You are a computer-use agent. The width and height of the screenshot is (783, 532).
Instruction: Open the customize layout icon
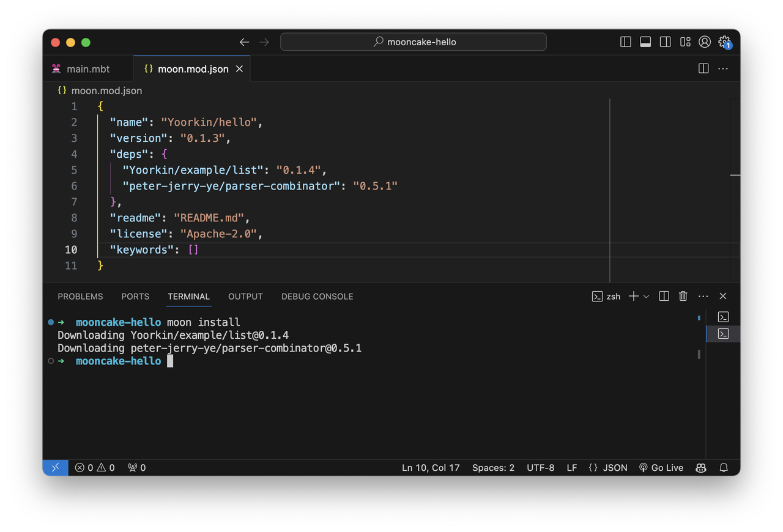click(x=685, y=42)
